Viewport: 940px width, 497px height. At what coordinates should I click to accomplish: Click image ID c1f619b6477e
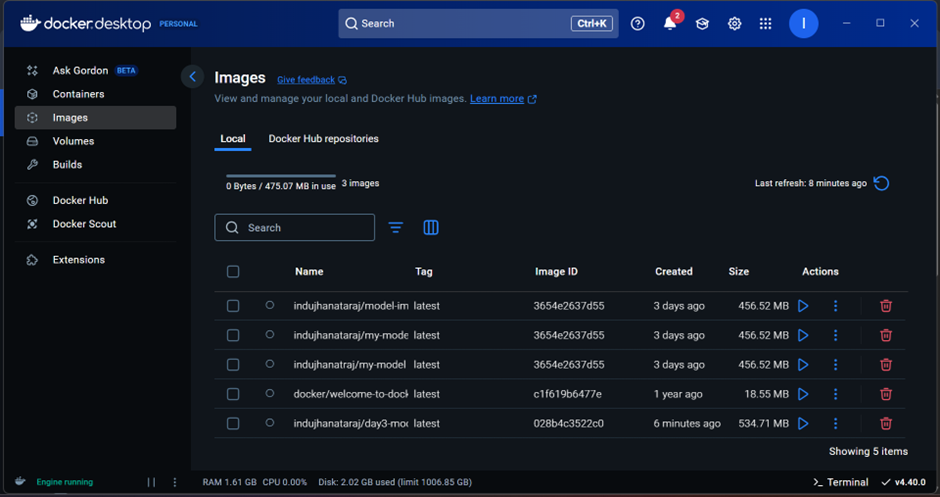point(567,394)
